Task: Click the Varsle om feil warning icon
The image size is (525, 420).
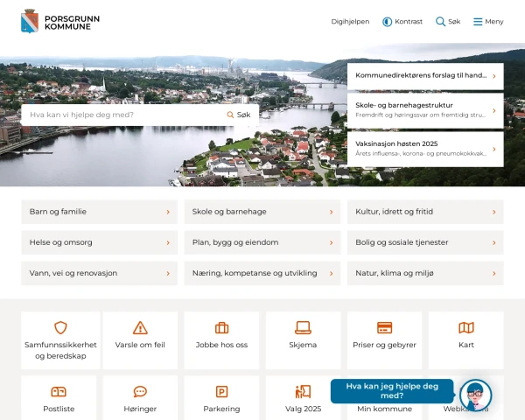Action: [x=140, y=328]
